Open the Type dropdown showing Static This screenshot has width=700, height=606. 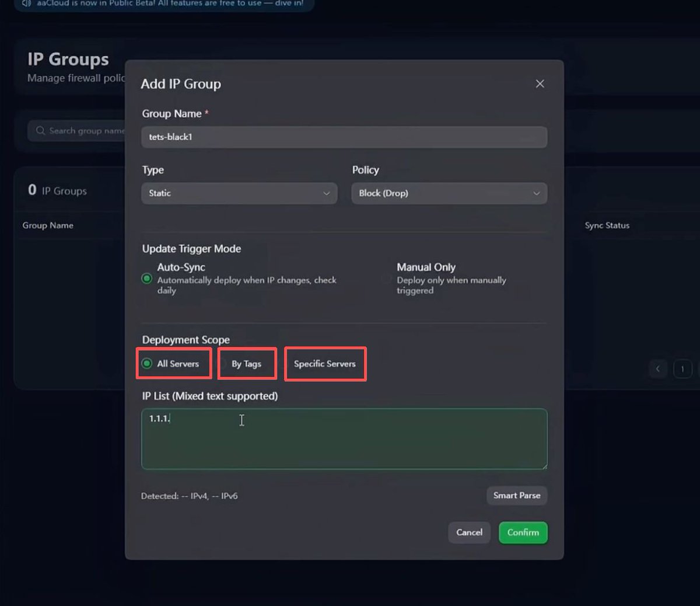(239, 193)
